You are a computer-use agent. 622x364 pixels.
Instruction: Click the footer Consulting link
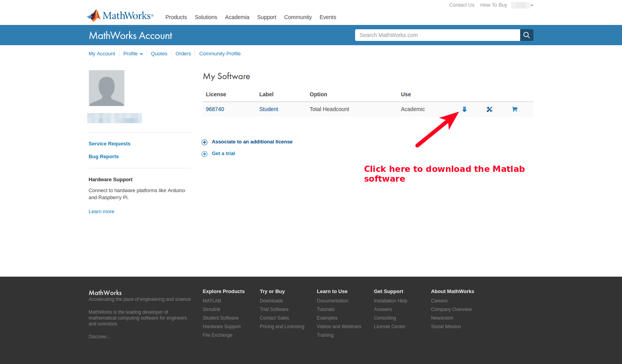coord(385,318)
